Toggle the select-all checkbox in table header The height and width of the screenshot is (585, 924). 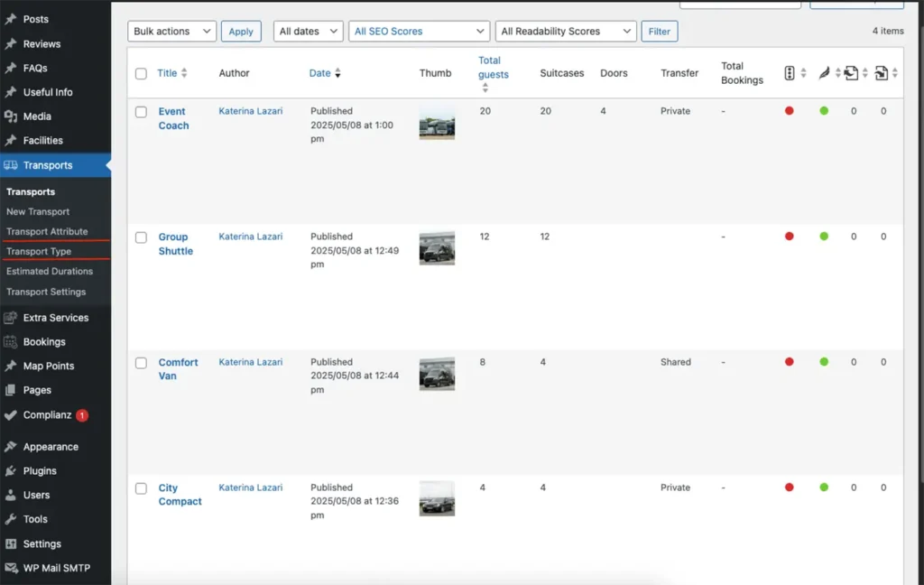(141, 74)
